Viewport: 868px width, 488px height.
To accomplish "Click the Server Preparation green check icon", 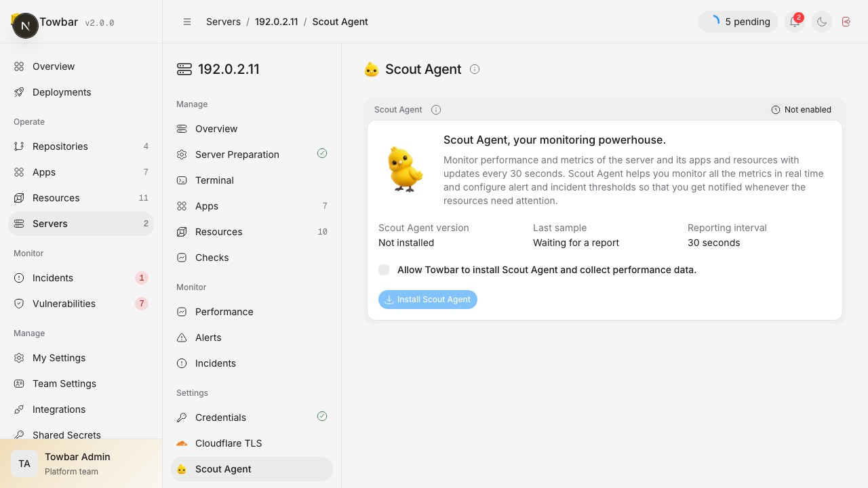I will click(x=322, y=153).
